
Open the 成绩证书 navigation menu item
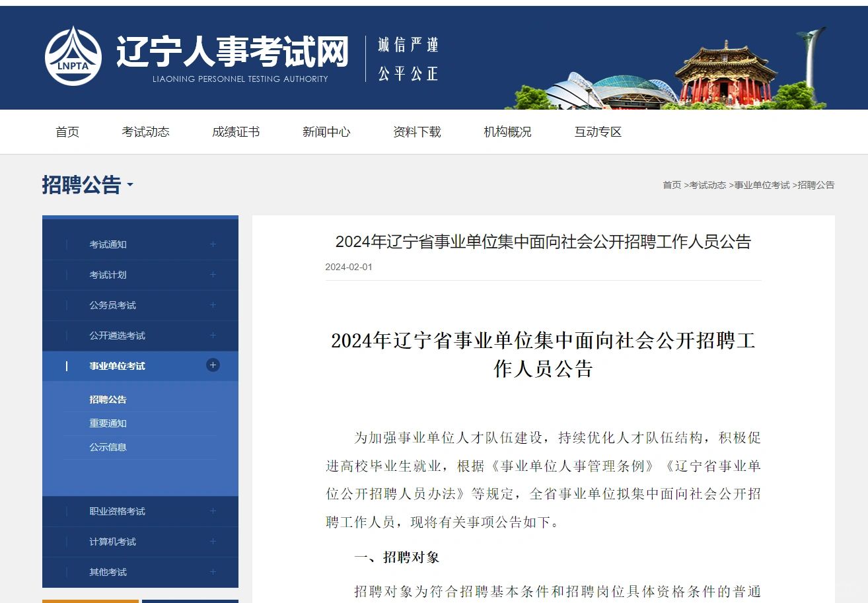click(236, 131)
